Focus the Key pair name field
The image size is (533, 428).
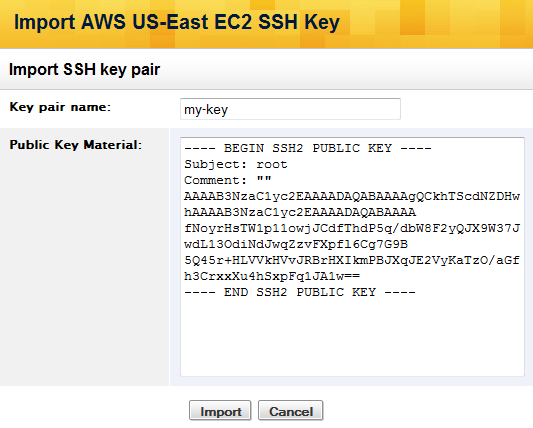click(x=290, y=109)
